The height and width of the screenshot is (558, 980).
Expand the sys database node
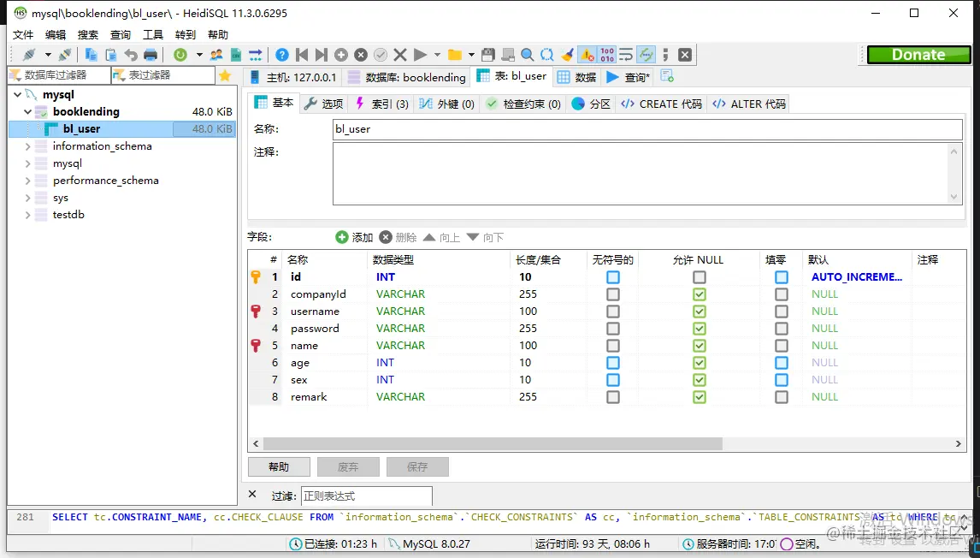(27, 198)
